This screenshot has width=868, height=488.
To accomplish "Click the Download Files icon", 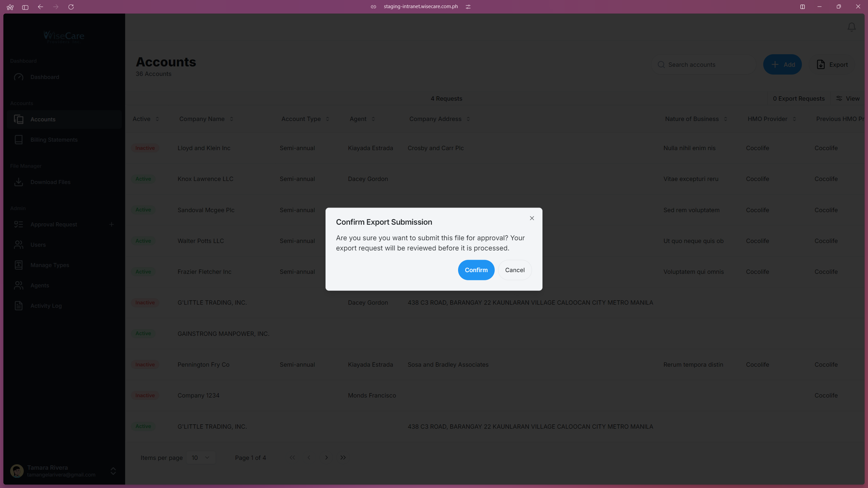I will 19,182.
